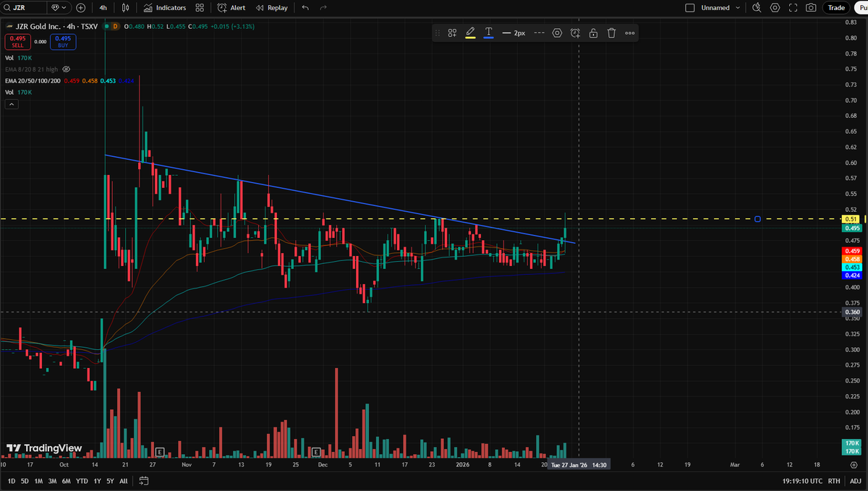
Task: Click the first E earnings marker near 27
Action: pyautogui.click(x=161, y=452)
